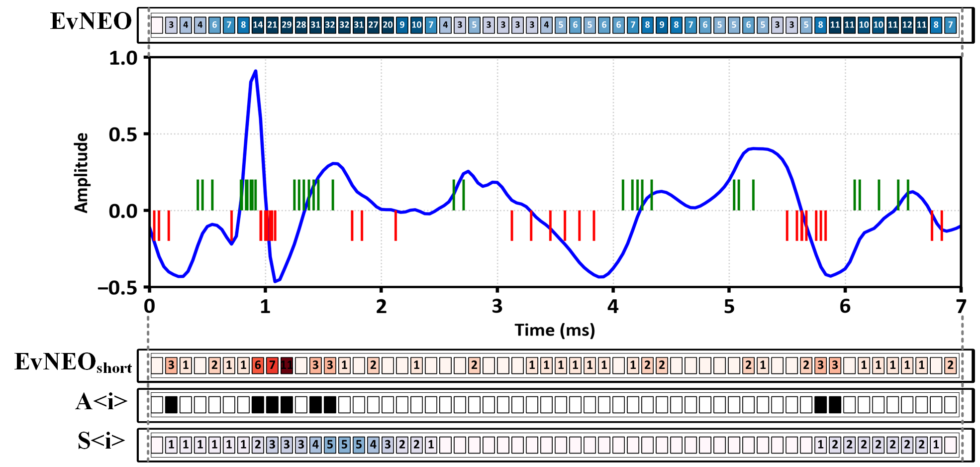Select the x-axis tick label 1
The width and height of the screenshot is (980, 467).
(265, 307)
